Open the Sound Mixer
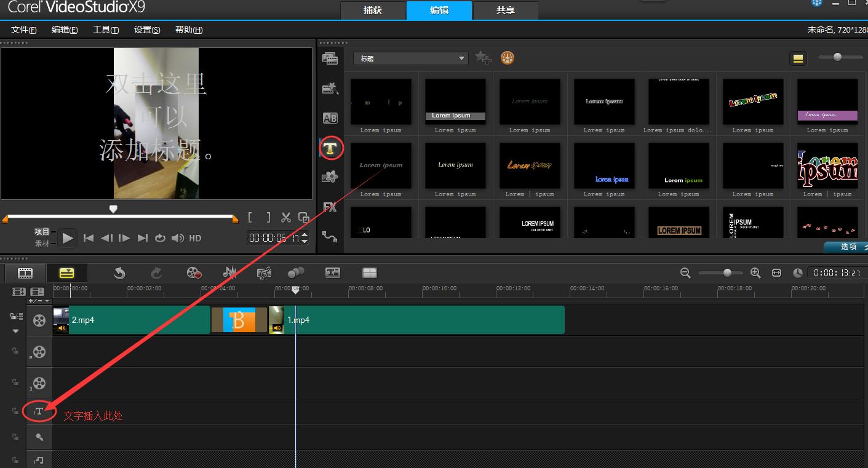 [230, 272]
